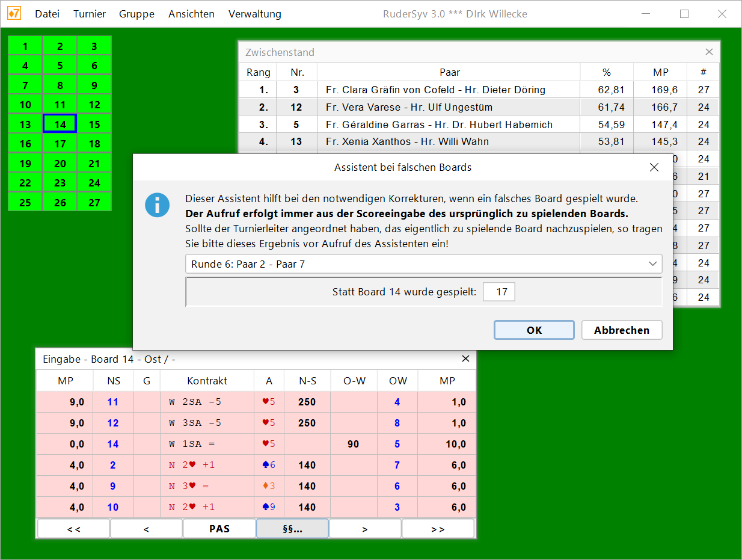Open the Ansichten menu
Image resolution: width=742 pixels, height=560 pixels.
tap(191, 14)
